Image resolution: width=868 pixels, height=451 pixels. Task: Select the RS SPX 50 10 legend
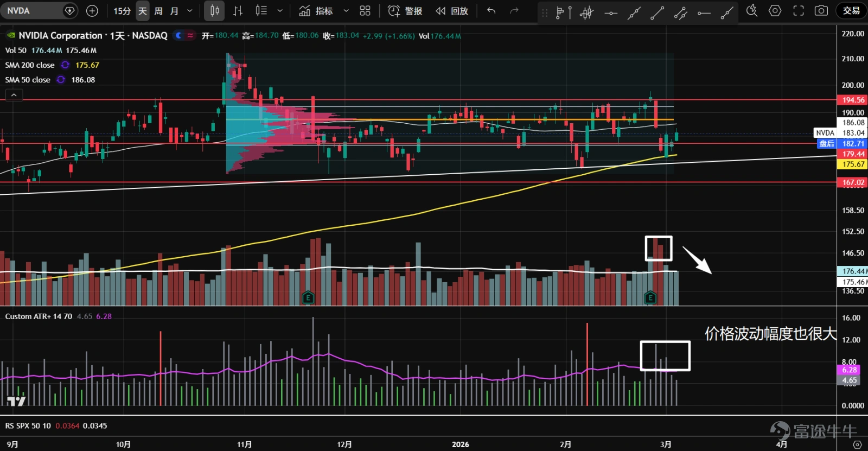(x=28, y=426)
